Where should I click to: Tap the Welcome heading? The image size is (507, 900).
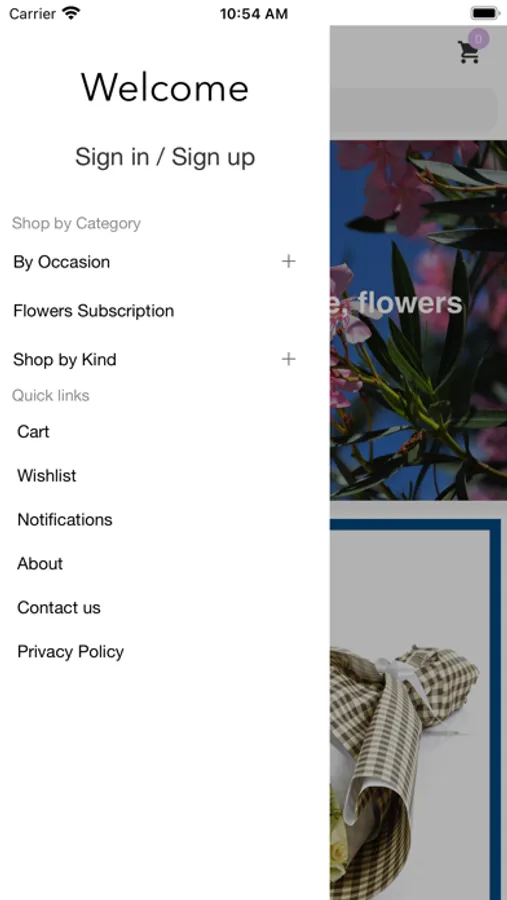click(165, 88)
